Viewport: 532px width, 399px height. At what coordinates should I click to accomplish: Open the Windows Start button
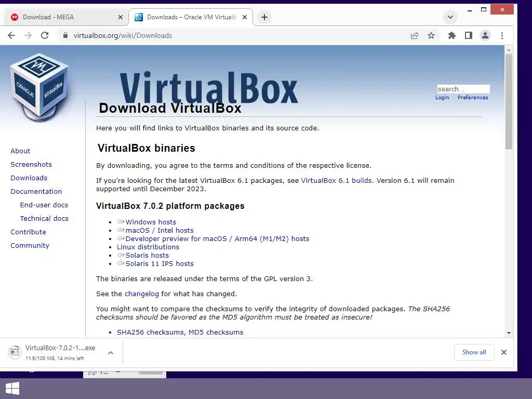tap(12, 389)
